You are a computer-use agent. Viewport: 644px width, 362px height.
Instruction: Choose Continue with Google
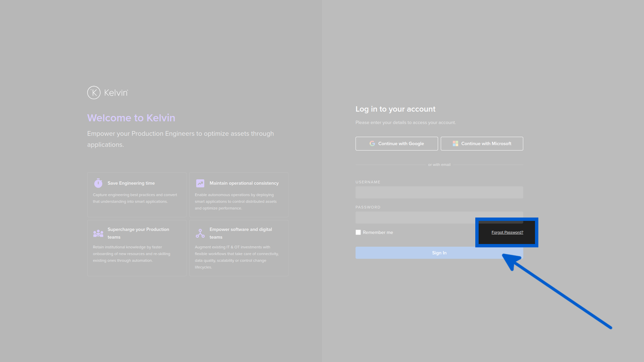(396, 143)
